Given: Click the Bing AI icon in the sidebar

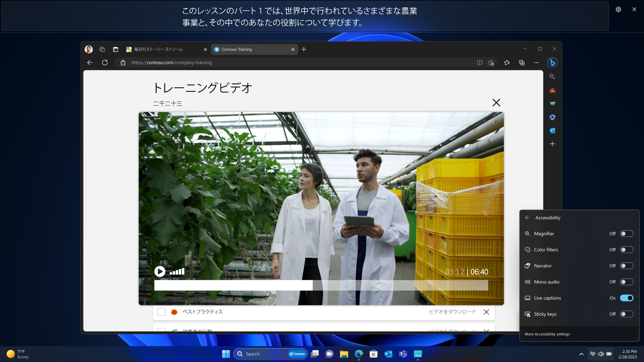Looking at the screenshot, I should 552,62.
